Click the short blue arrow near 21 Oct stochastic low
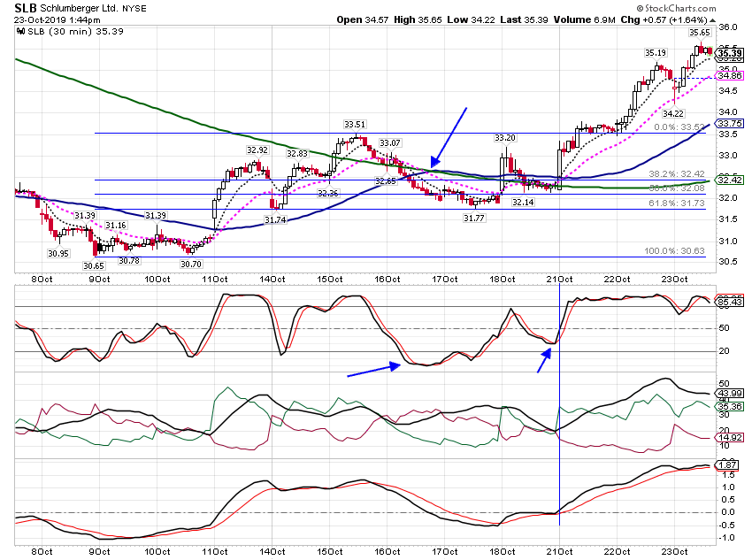Image resolution: width=752 pixels, height=560 pixels. [544, 361]
